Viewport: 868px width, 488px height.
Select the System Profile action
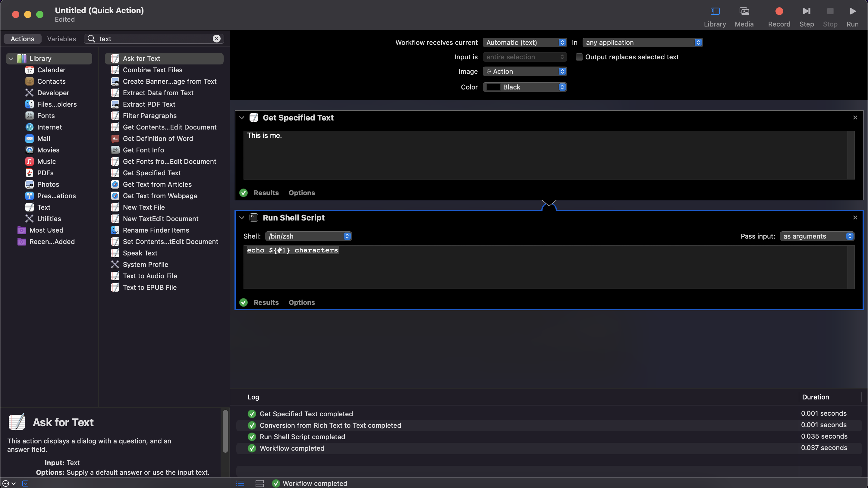164,264
